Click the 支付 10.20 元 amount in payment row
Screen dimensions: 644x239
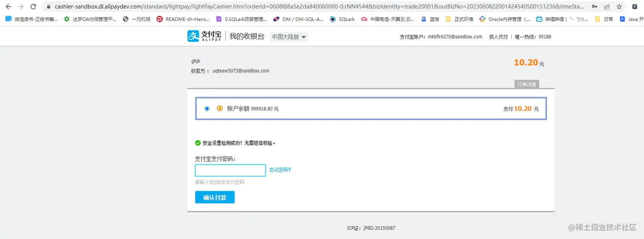point(521,109)
